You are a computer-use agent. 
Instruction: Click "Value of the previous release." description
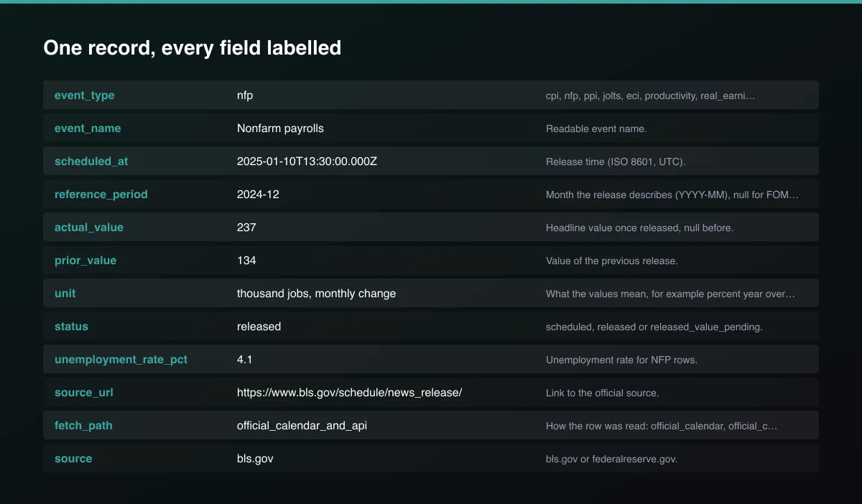coord(611,261)
